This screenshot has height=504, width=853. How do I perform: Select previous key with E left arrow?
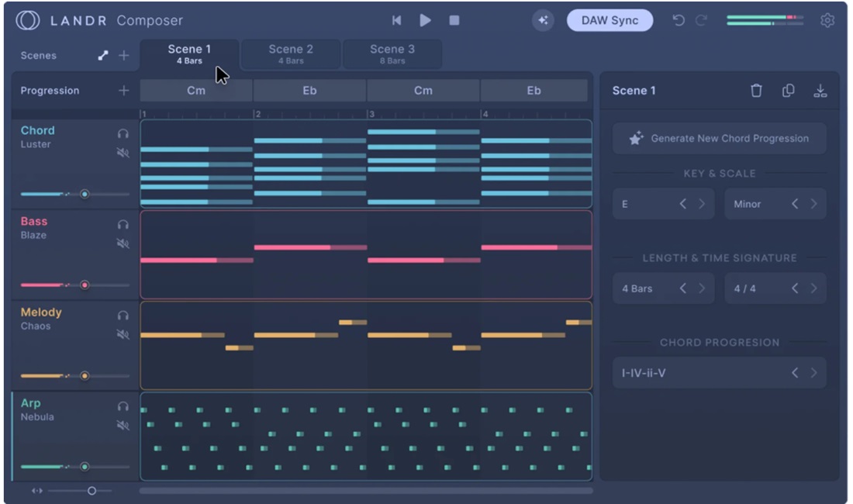682,204
